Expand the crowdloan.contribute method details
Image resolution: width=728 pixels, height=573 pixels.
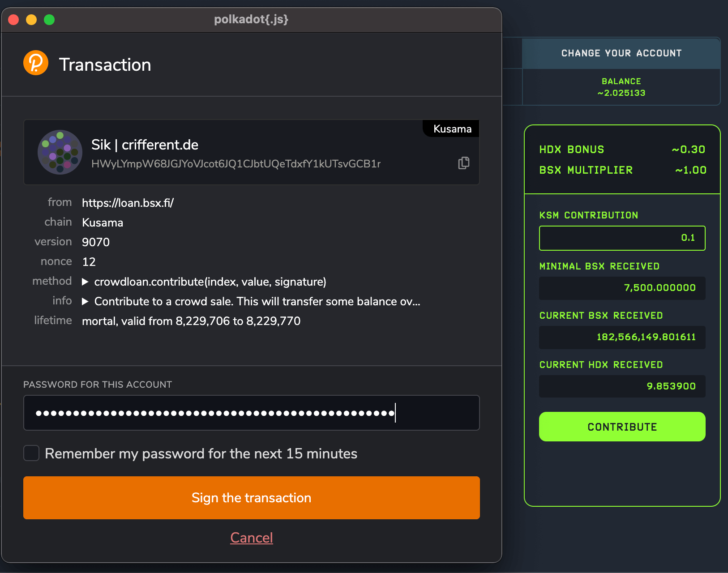(85, 282)
